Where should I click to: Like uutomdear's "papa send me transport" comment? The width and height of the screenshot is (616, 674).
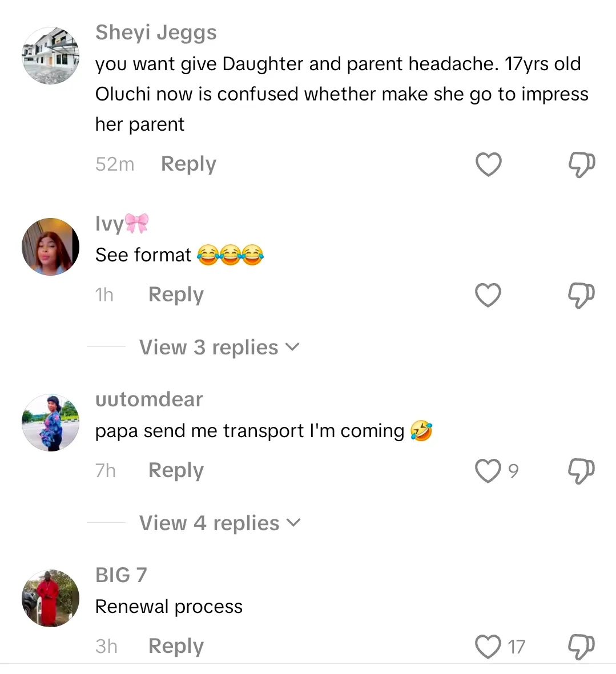488,471
